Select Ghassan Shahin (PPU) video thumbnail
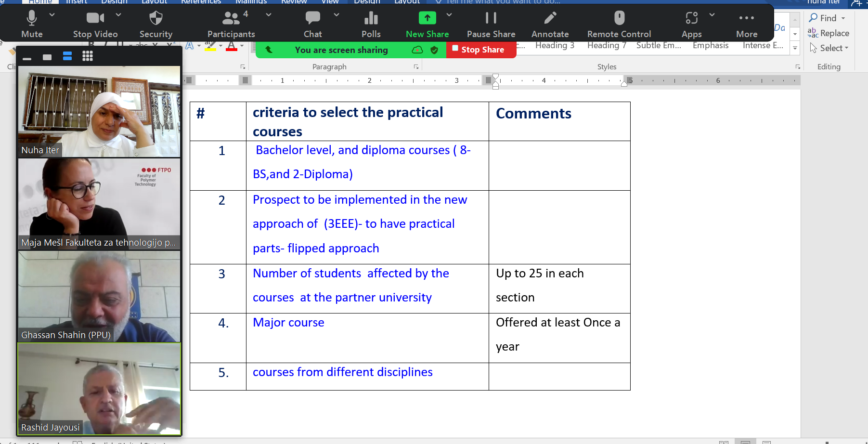 click(x=99, y=296)
